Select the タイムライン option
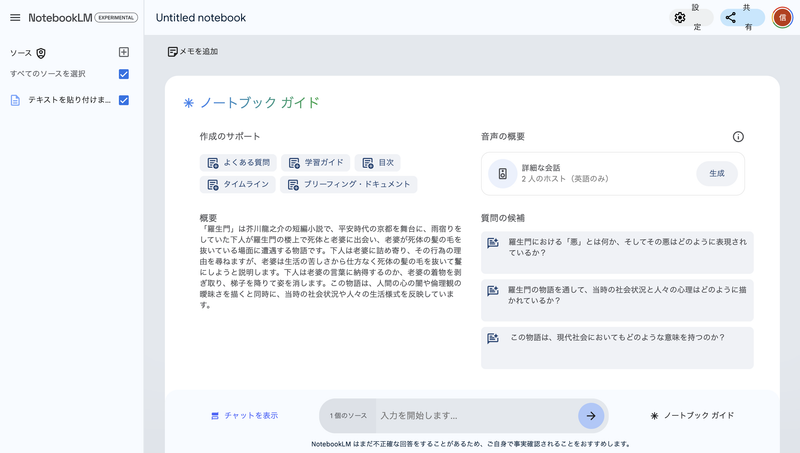This screenshot has width=800, height=453. 238,184
